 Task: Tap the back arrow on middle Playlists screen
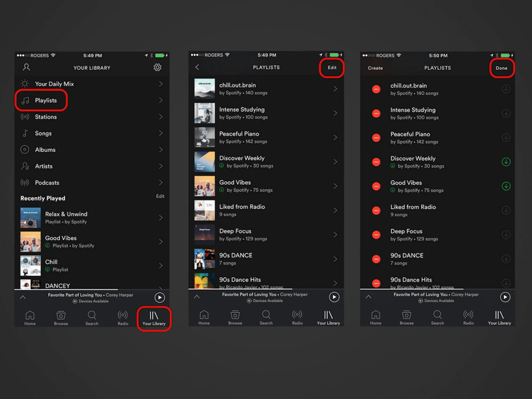tap(197, 67)
